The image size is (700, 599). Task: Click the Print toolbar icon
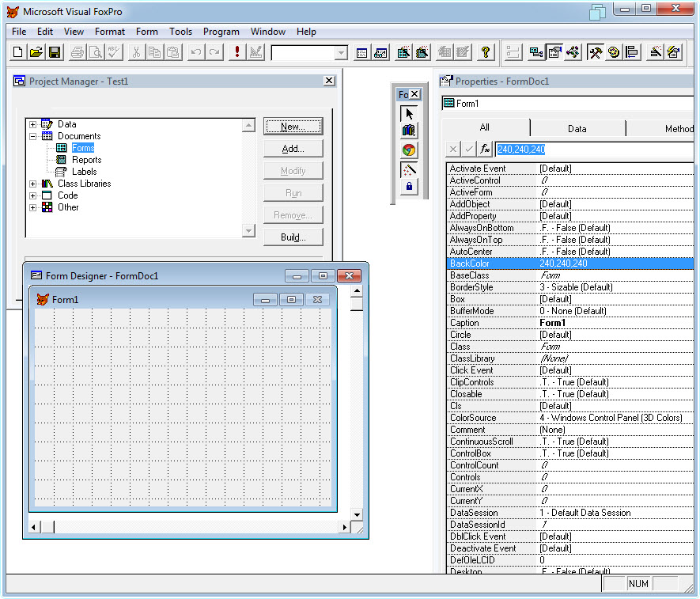tap(78, 53)
